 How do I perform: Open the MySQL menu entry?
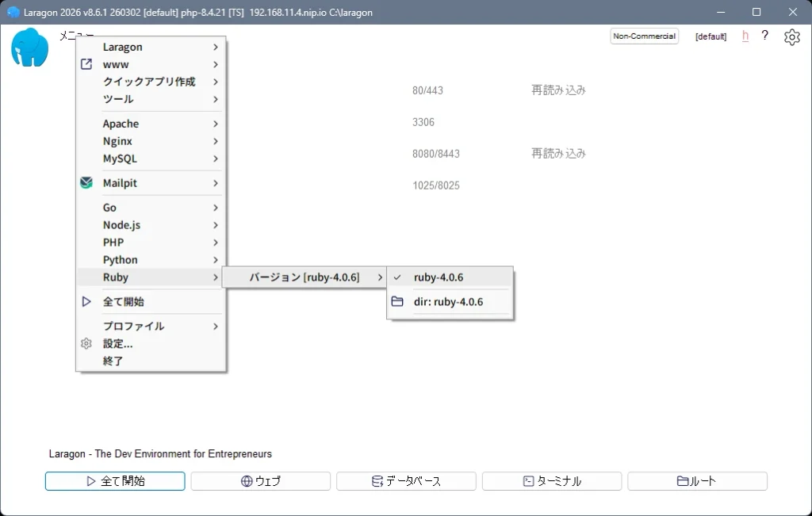151,159
